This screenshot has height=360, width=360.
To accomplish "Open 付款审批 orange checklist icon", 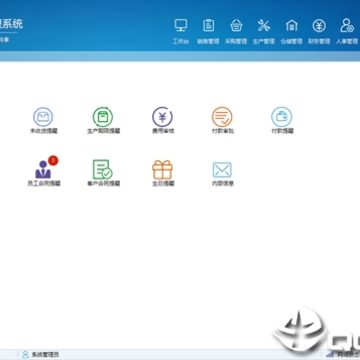I will [x=222, y=117].
